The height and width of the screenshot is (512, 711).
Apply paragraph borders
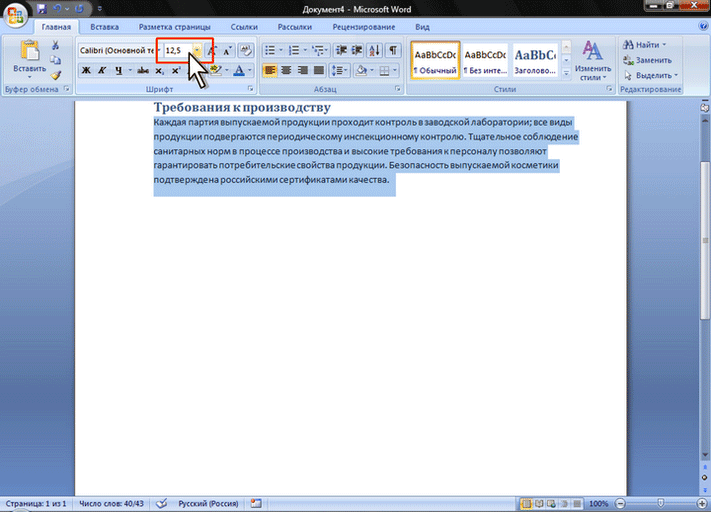384,70
